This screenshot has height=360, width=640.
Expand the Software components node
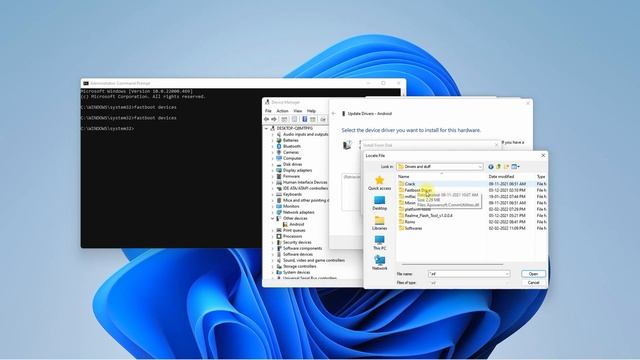[273, 248]
